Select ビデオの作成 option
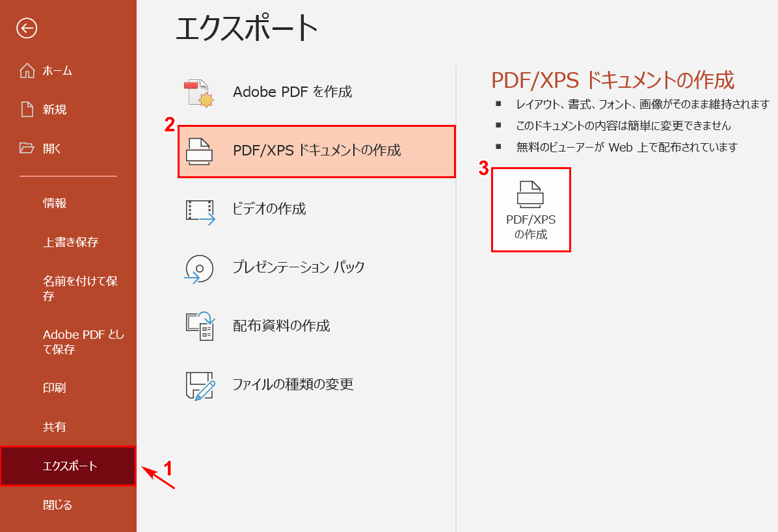 click(317, 209)
